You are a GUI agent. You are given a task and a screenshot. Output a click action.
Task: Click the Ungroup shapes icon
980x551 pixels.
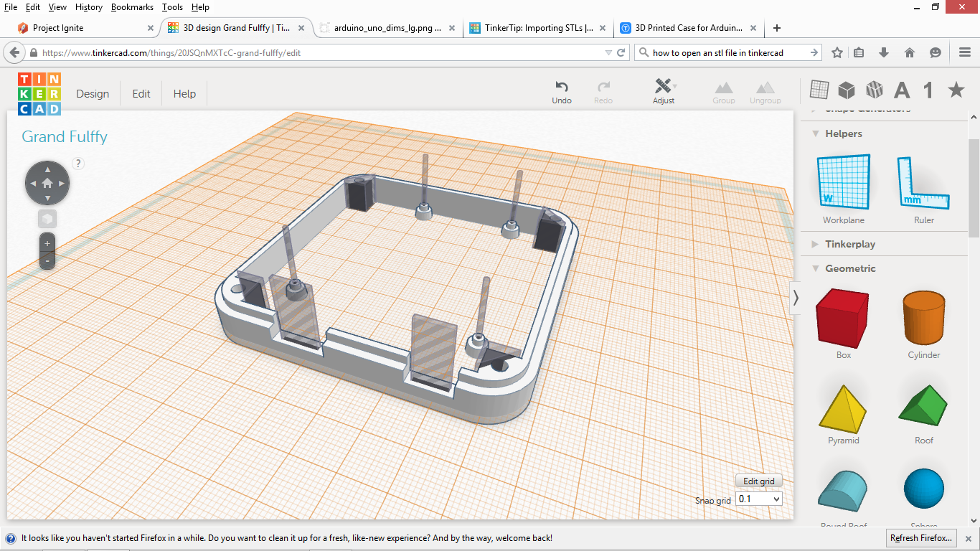pyautogui.click(x=765, y=92)
